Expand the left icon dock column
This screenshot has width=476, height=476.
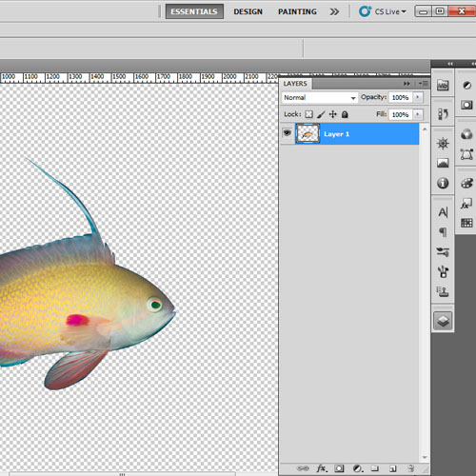(x=450, y=64)
